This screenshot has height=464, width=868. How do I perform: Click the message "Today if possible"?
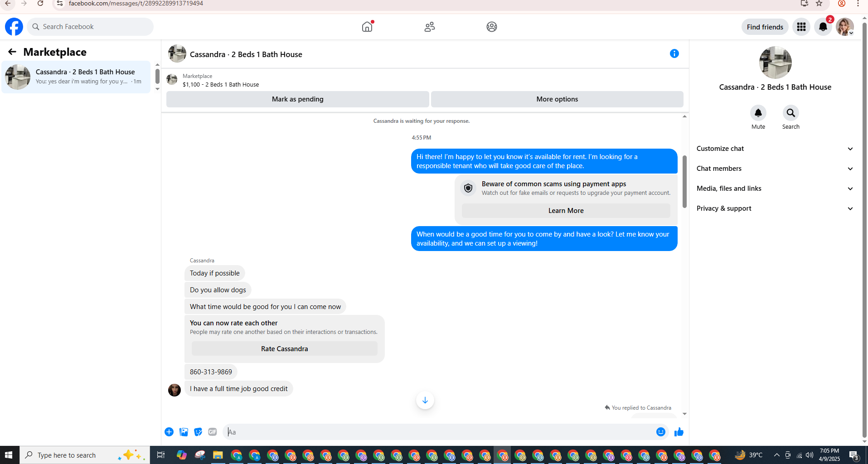(x=215, y=273)
